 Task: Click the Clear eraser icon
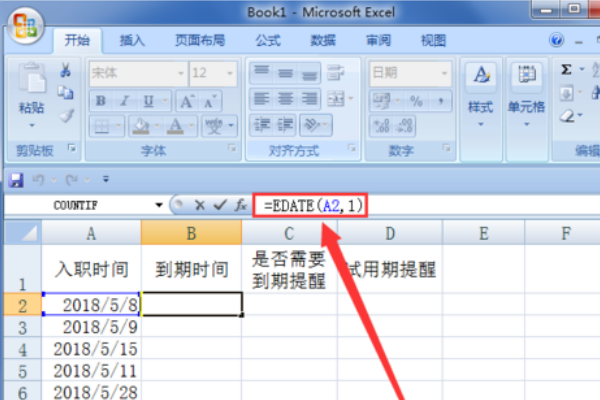(567, 115)
